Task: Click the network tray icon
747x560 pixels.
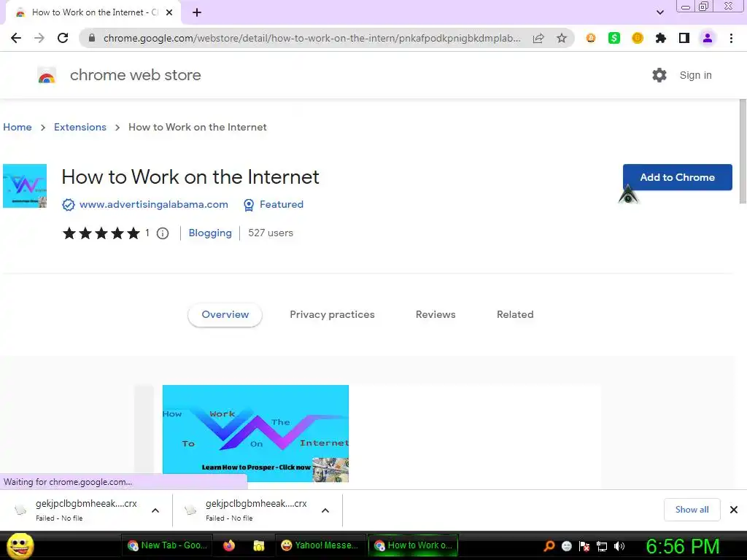Action: coord(602,546)
